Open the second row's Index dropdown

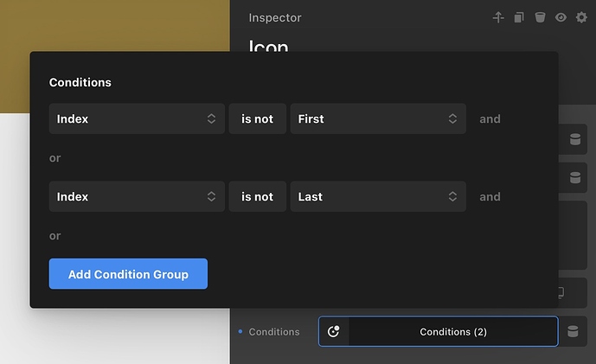pyautogui.click(x=137, y=196)
